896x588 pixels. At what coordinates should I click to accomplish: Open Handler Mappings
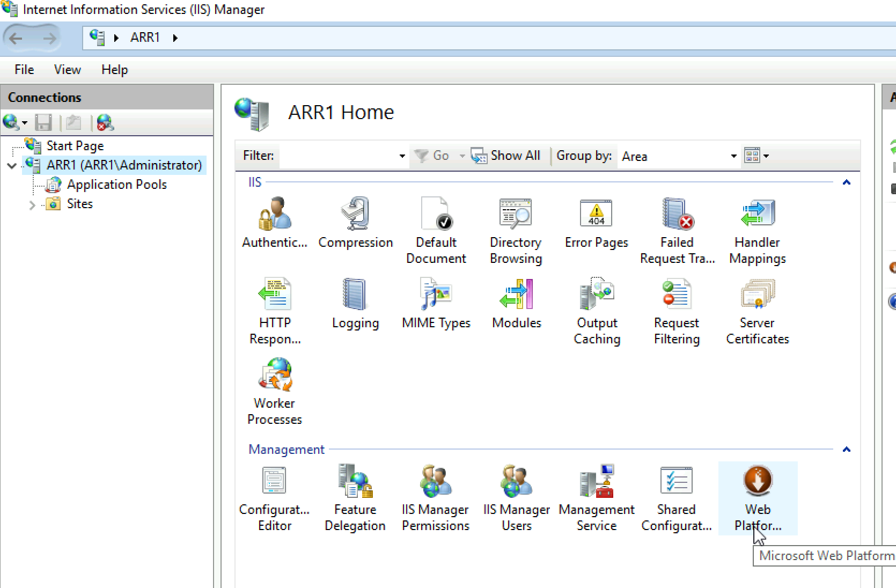(x=758, y=231)
